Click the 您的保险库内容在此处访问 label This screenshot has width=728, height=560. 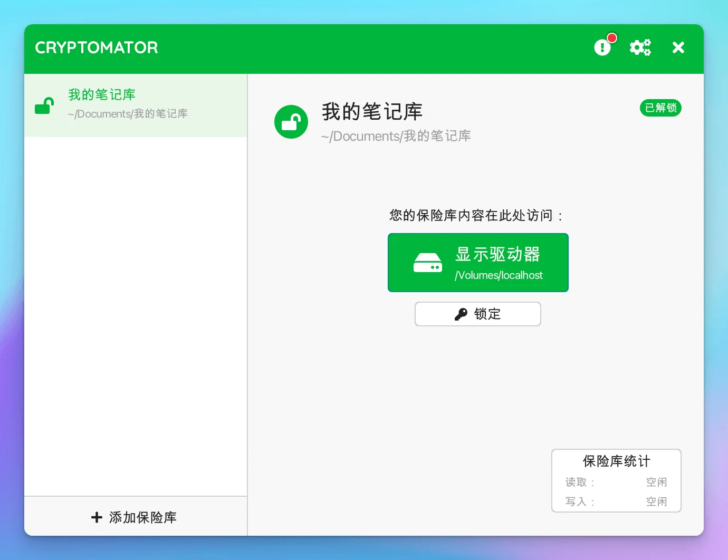click(x=477, y=215)
